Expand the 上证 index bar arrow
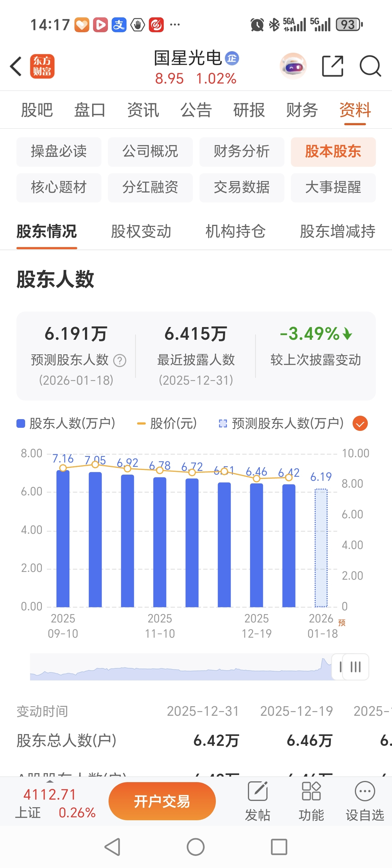The height and width of the screenshot is (868, 392). coord(50,782)
